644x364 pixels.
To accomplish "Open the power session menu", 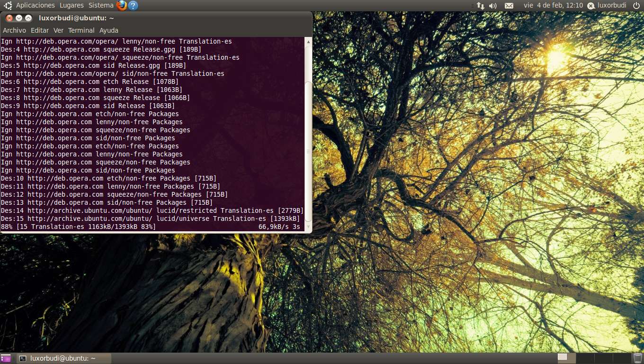I will pyautogui.click(x=636, y=5).
